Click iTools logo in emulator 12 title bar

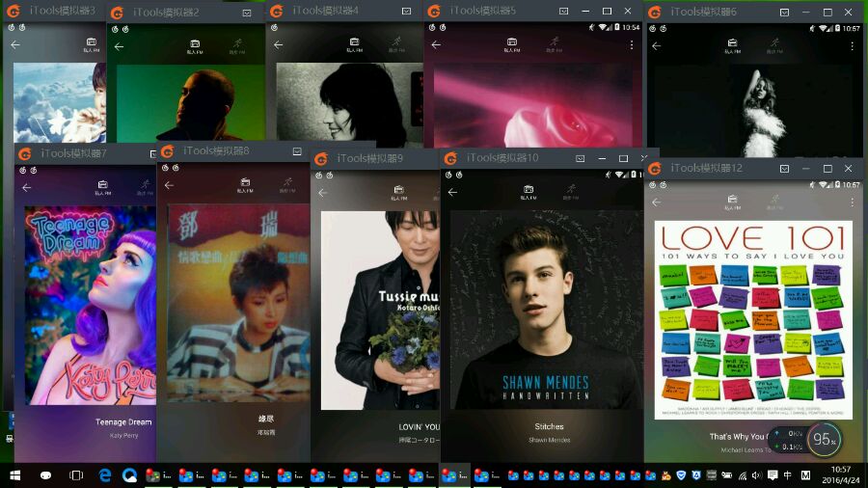(x=655, y=168)
